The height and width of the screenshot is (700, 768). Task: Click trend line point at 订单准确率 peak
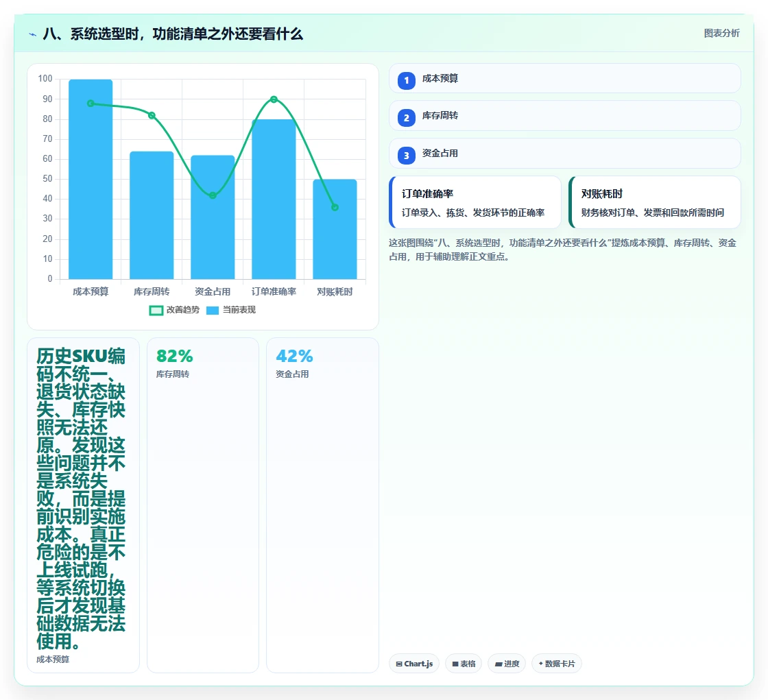coord(274,99)
